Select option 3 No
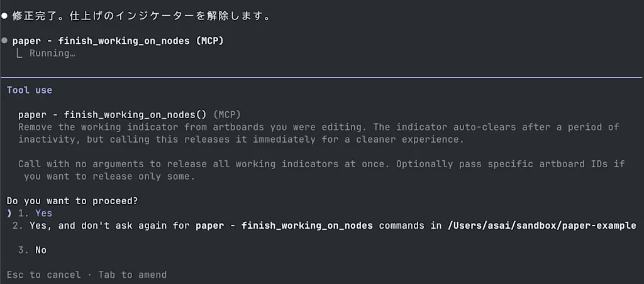This screenshot has height=284, width=644. (x=32, y=250)
